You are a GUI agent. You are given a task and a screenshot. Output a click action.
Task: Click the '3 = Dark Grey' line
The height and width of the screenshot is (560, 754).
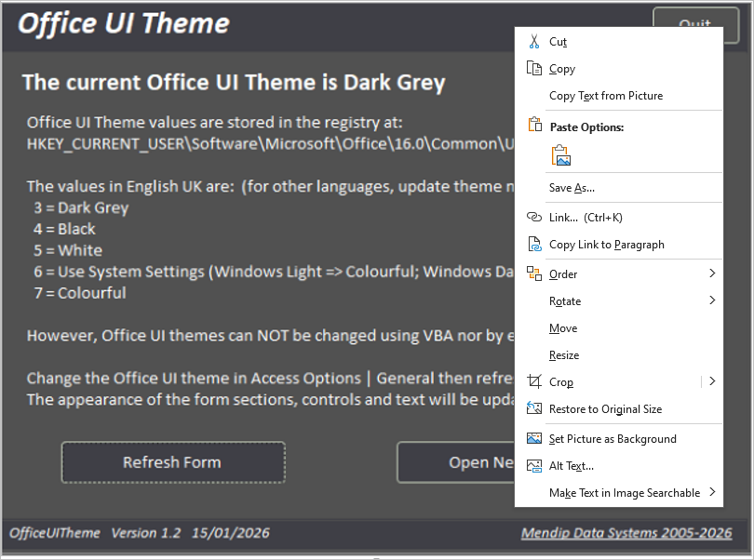tap(81, 207)
